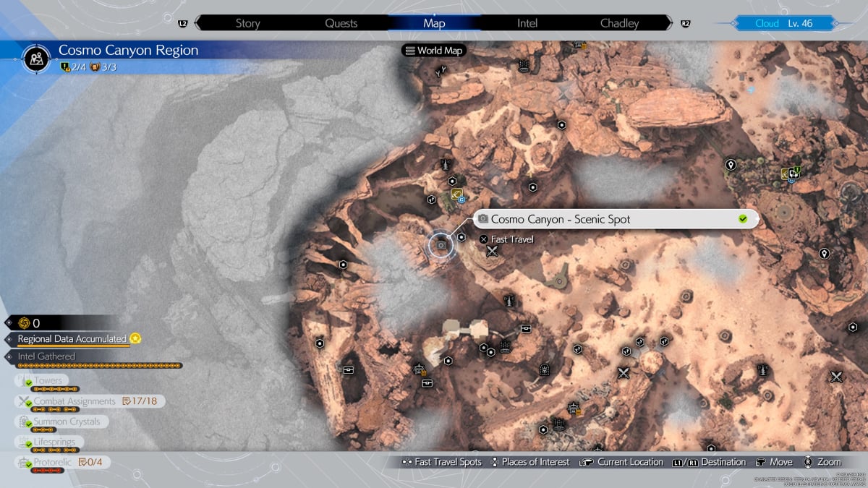Open the Chadley tab
The width and height of the screenshot is (868, 488).
619,23
